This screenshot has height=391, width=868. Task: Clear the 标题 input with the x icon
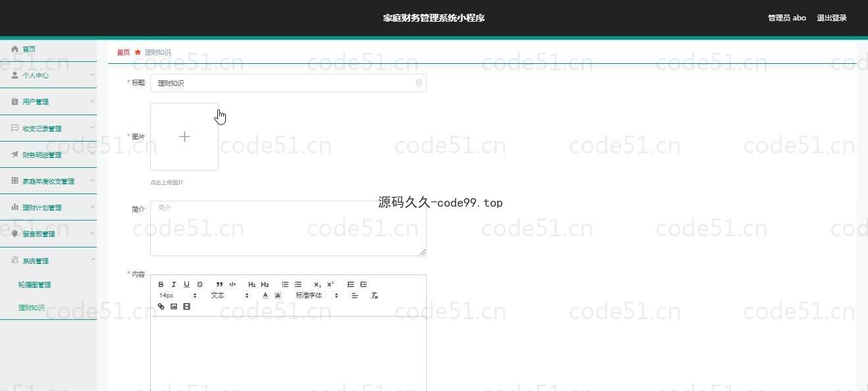coord(419,83)
